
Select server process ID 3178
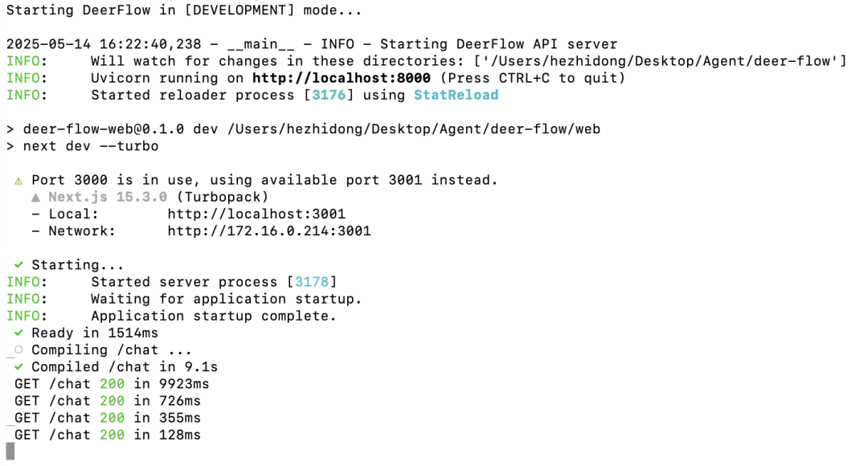point(312,282)
